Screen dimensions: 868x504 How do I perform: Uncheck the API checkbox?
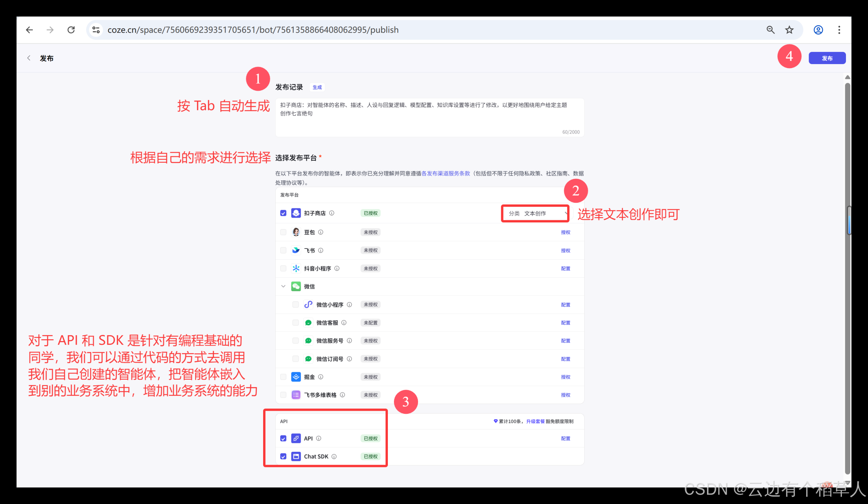point(283,438)
